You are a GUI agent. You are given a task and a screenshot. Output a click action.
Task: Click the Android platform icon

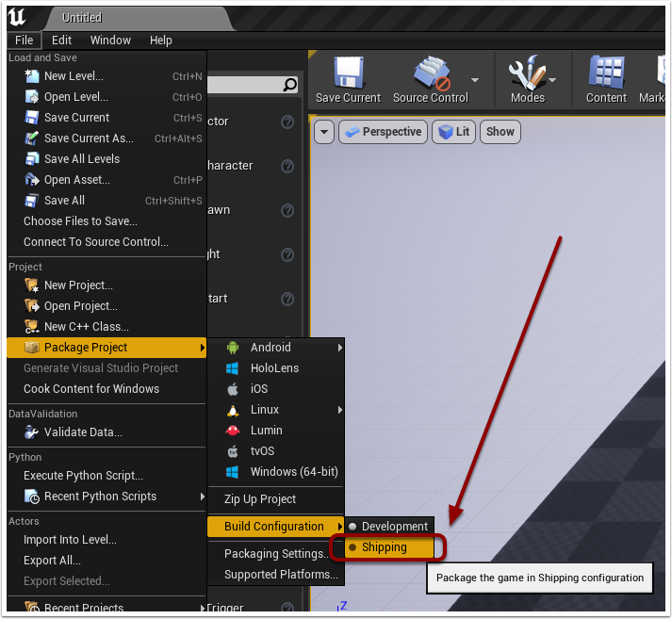(x=232, y=348)
